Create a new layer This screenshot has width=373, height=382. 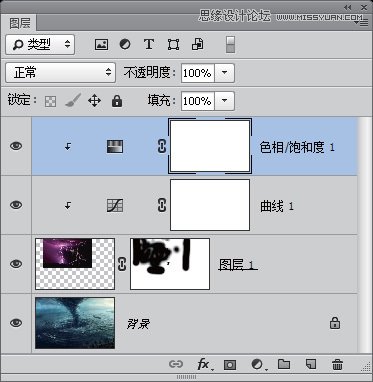coord(311,364)
